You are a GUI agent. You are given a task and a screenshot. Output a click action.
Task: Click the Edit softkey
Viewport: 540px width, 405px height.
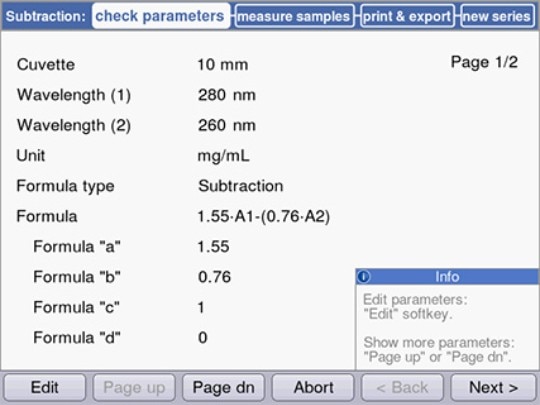(x=44, y=387)
